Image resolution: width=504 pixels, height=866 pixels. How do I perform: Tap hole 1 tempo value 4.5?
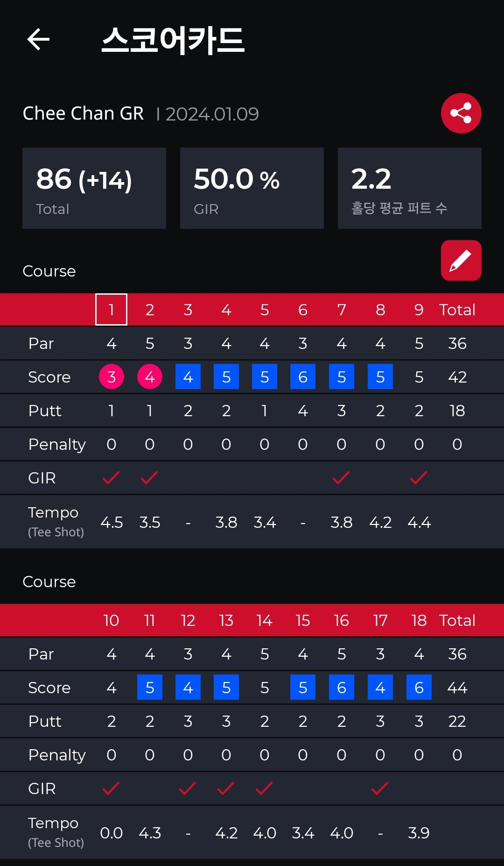pyautogui.click(x=112, y=522)
